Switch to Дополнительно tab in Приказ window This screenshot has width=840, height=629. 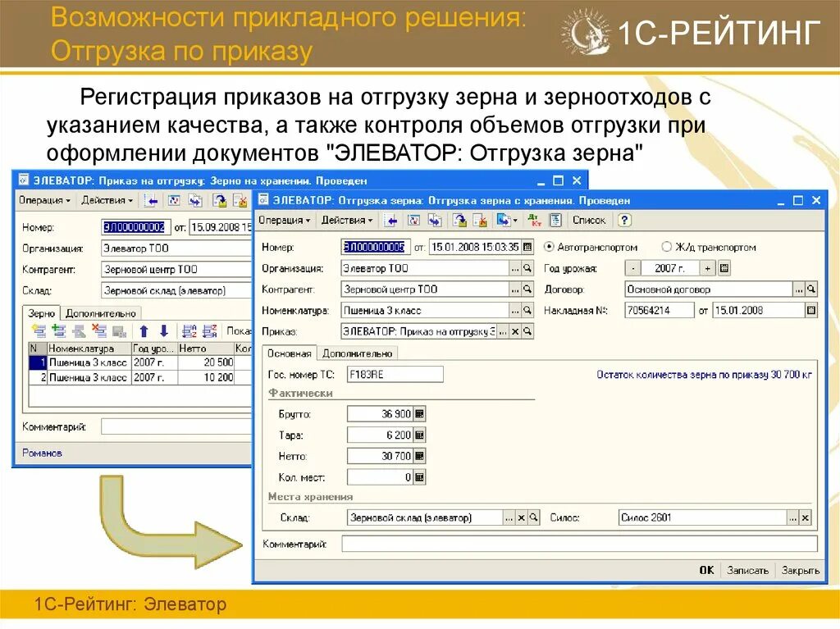pos(101,313)
